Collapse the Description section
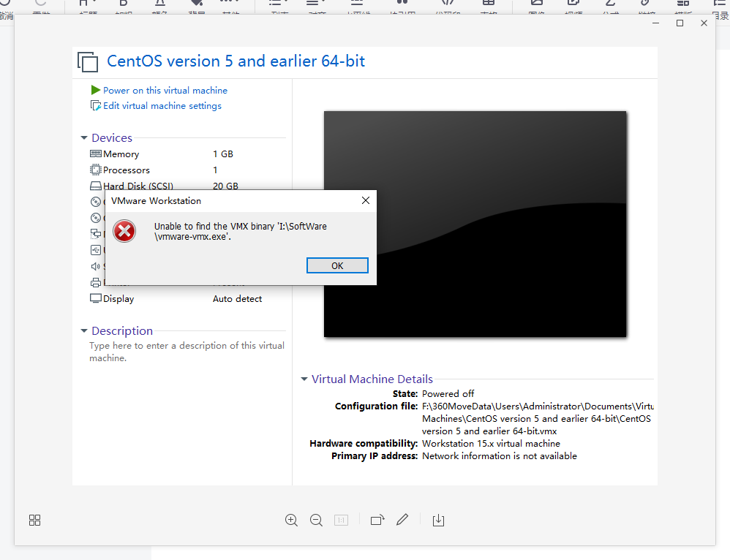 coord(84,330)
